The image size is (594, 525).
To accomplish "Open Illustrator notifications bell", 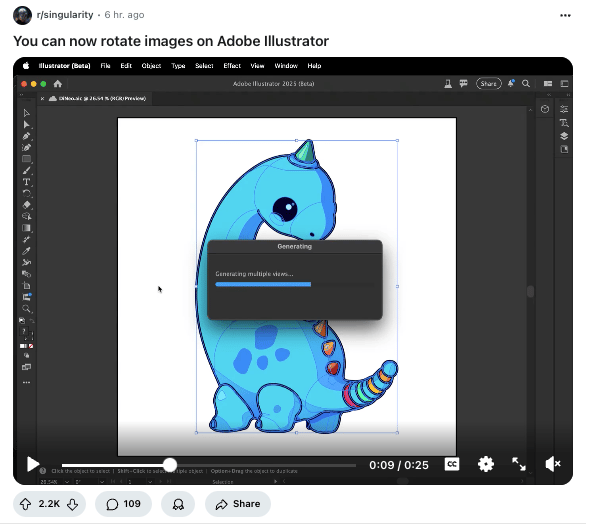I will (x=511, y=83).
